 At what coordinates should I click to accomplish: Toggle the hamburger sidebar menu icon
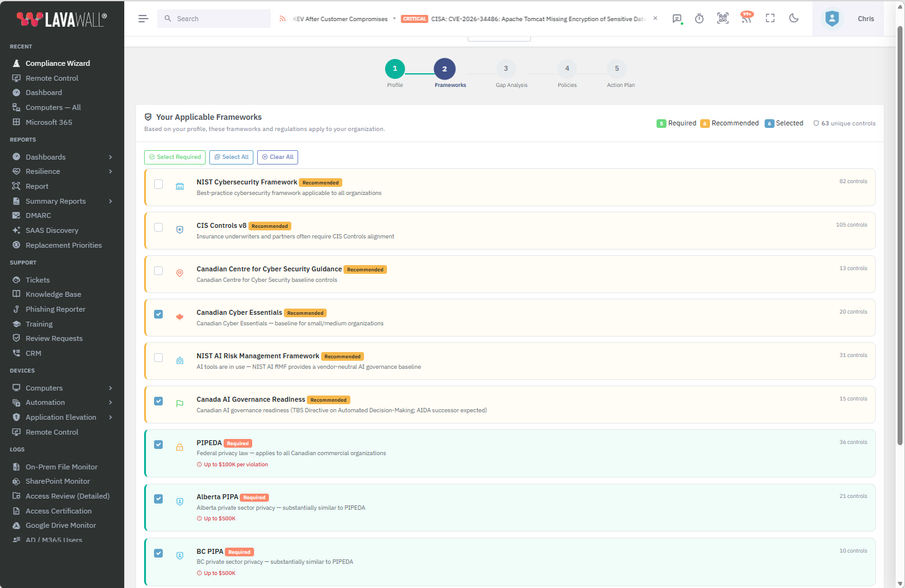pyautogui.click(x=143, y=19)
